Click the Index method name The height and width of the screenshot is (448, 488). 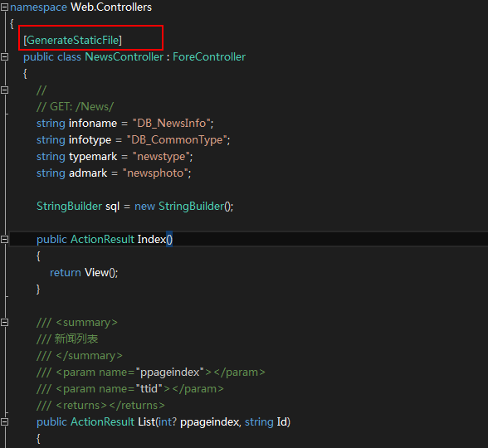coord(152,240)
